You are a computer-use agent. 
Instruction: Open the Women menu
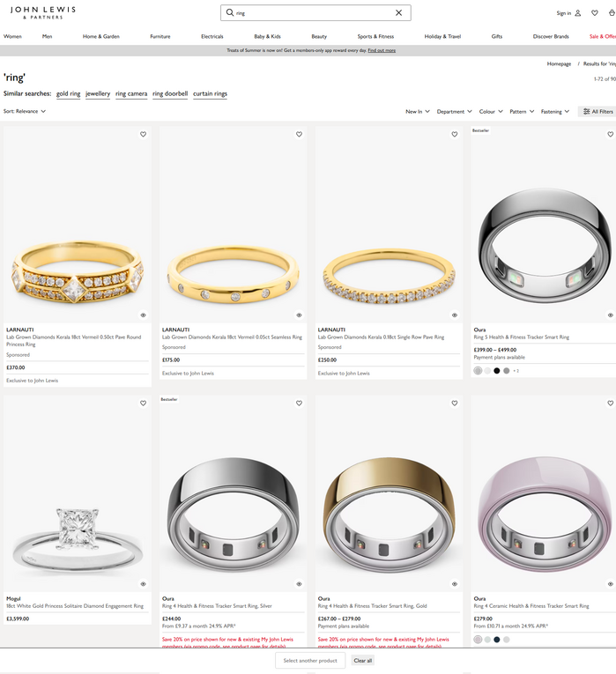point(12,36)
